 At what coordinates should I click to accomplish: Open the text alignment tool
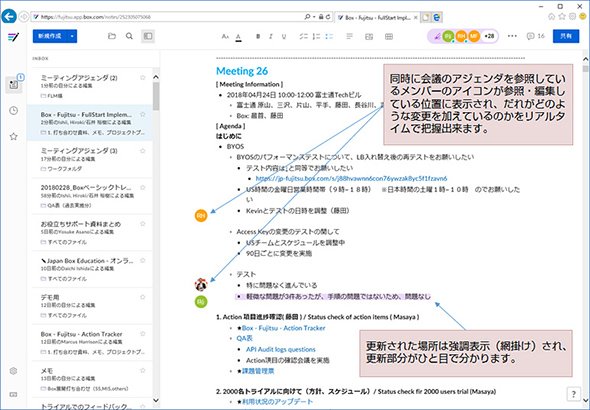(x=350, y=36)
